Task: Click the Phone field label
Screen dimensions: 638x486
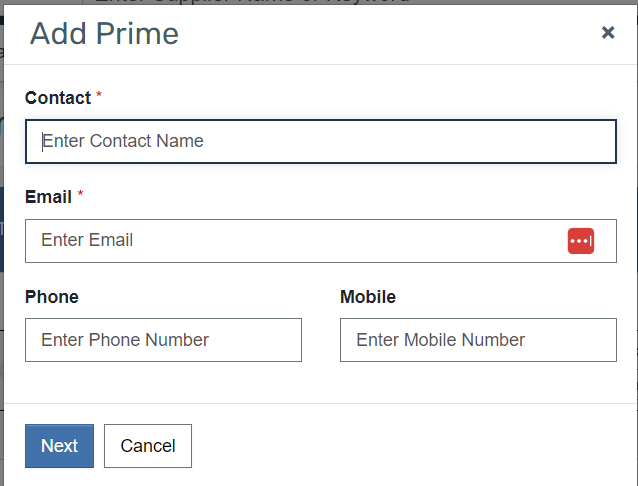Action: pos(52,297)
